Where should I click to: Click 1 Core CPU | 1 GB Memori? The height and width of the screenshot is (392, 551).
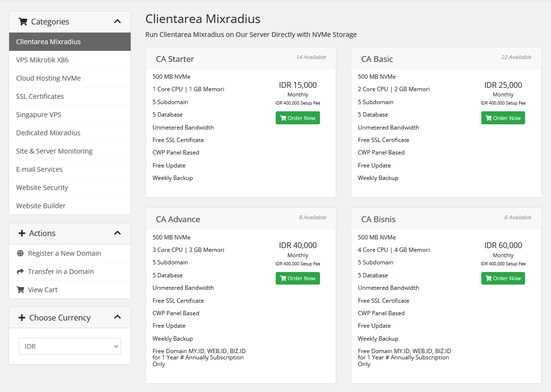click(x=188, y=89)
